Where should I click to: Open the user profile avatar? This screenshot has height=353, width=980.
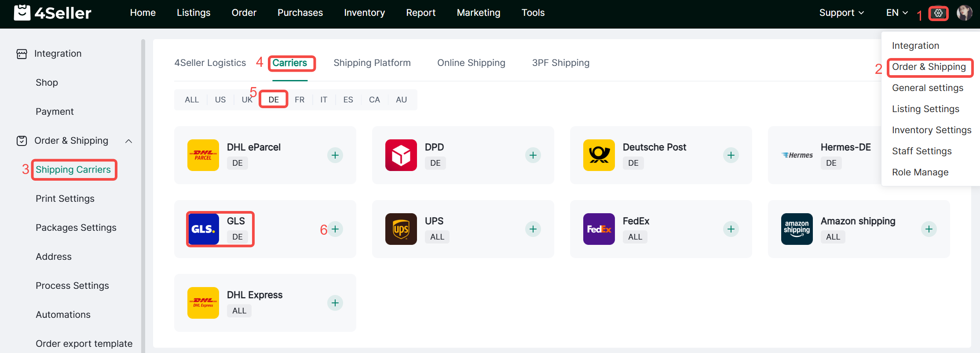(964, 13)
